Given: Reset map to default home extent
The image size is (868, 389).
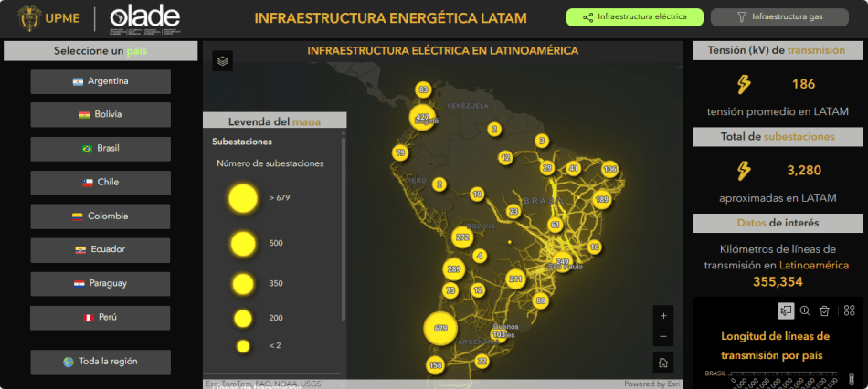Looking at the screenshot, I should (x=663, y=363).
